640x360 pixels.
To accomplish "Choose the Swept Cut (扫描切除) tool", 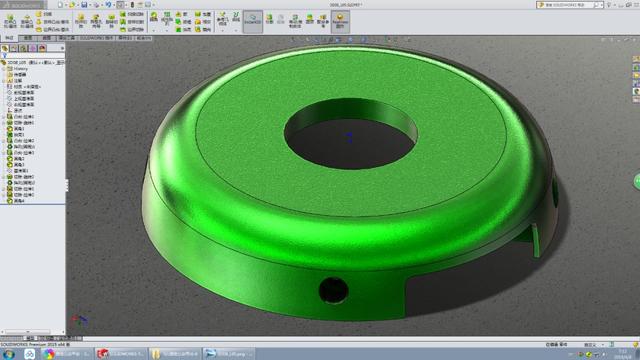I will pos(132,14).
